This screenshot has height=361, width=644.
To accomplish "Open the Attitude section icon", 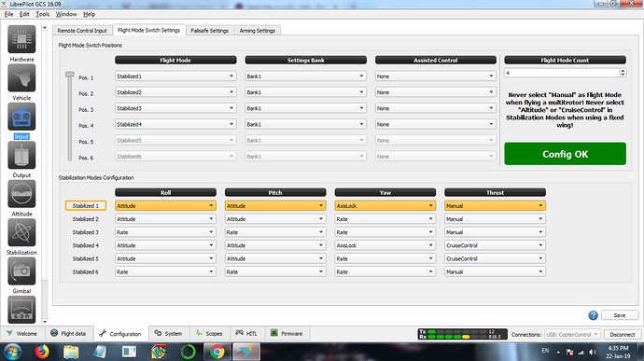I will click(x=21, y=194).
